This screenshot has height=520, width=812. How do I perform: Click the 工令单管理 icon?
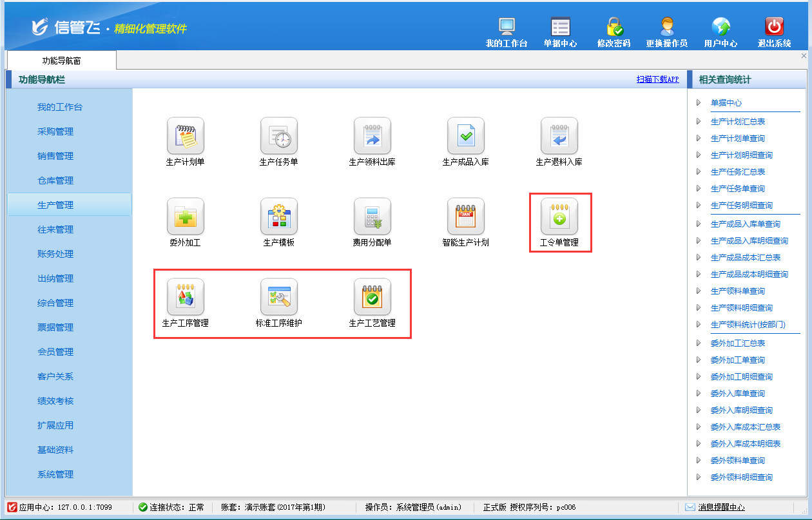coord(559,217)
